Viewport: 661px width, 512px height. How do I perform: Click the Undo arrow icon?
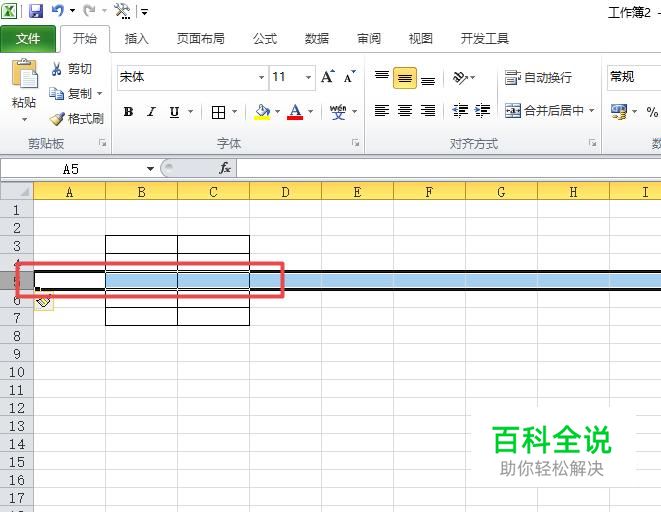(x=58, y=11)
